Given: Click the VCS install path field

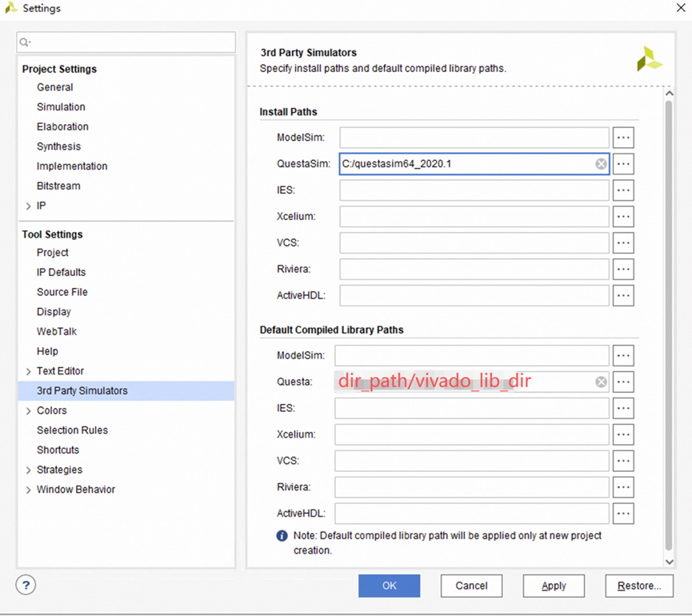Looking at the screenshot, I should pyautogui.click(x=474, y=242).
